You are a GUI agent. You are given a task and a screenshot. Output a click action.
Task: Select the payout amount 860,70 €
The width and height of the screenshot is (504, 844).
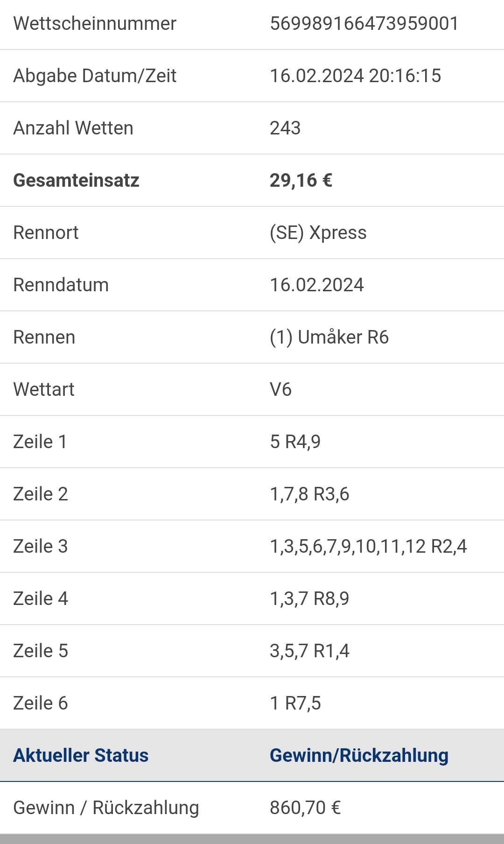pos(305,808)
